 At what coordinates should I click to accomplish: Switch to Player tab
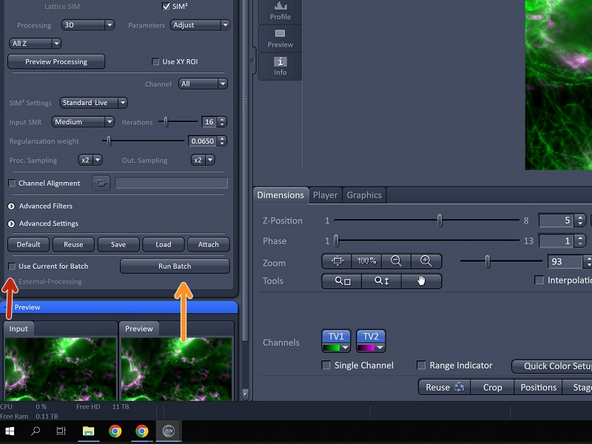(325, 195)
